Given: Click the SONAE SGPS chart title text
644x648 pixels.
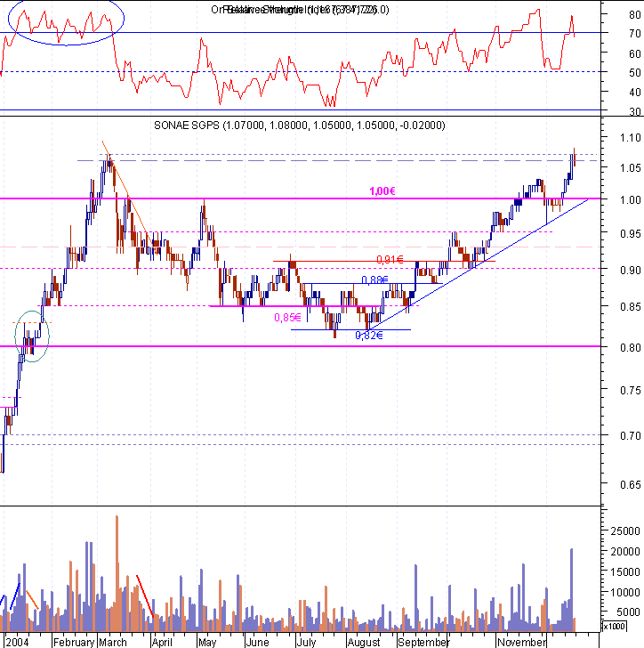Looking at the screenshot, I should click(x=300, y=126).
